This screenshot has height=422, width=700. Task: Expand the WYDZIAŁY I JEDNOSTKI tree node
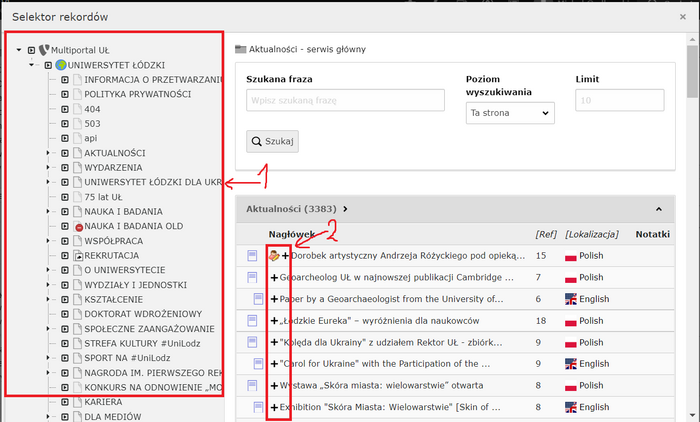(48, 285)
